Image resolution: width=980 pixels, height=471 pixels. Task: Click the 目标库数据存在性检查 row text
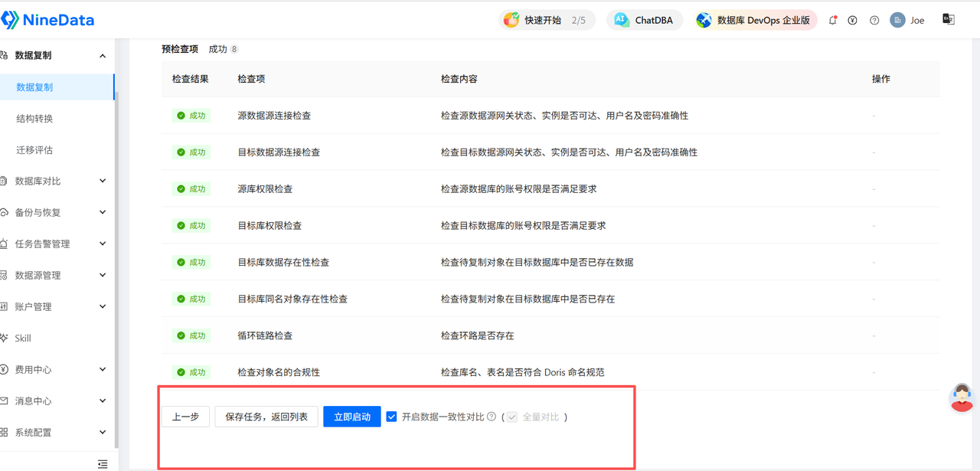(283, 262)
